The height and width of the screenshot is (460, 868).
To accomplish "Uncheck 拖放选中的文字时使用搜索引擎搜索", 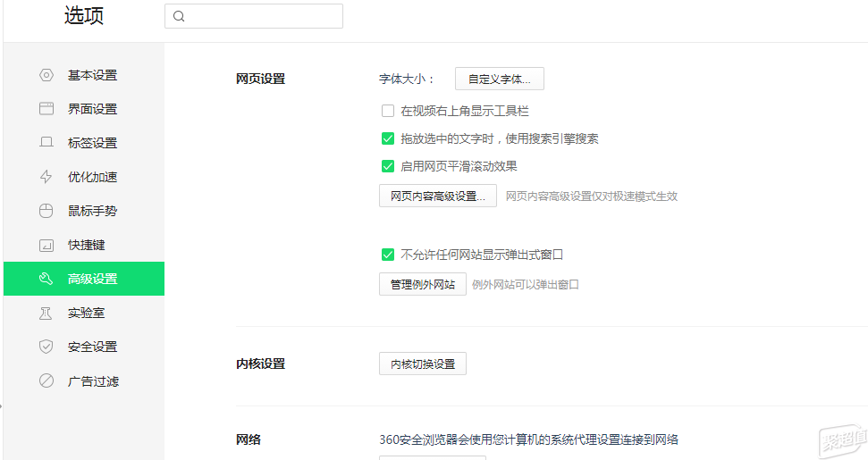I will [x=388, y=138].
